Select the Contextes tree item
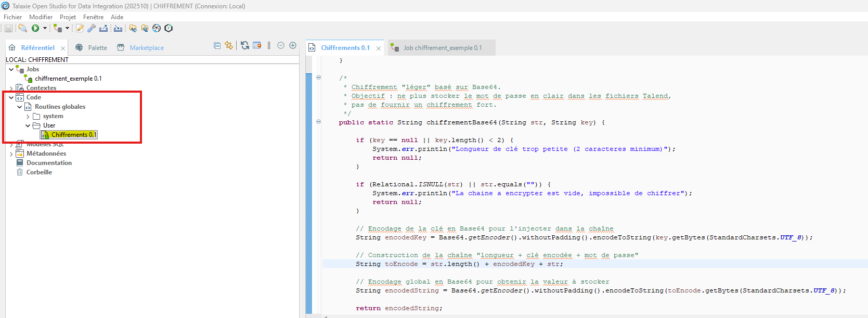The image size is (868, 318). [x=41, y=88]
